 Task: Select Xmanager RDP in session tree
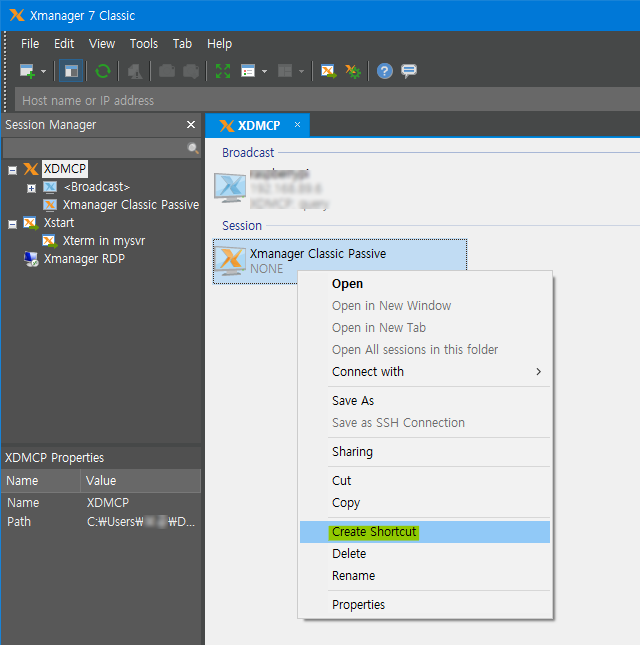[x=83, y=259]
